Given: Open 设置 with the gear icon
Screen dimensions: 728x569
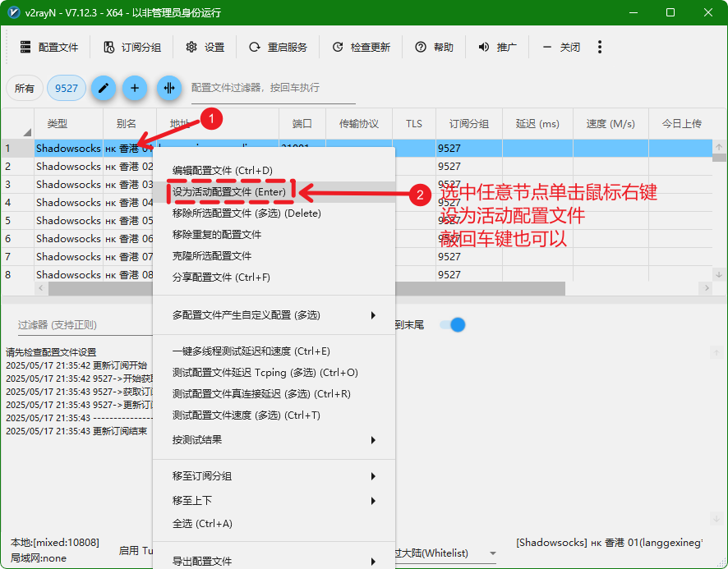Looking at the screenshot, I should click(205, 47).
